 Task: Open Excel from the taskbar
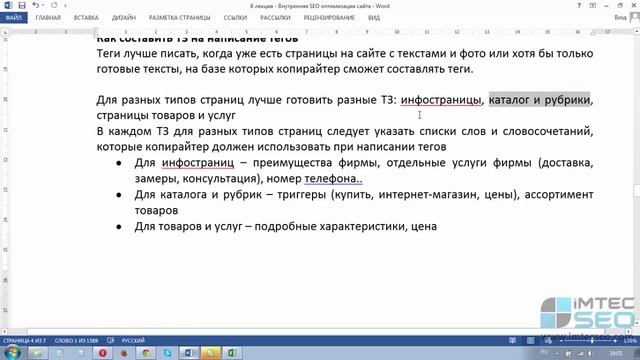[x=232, y=353]
